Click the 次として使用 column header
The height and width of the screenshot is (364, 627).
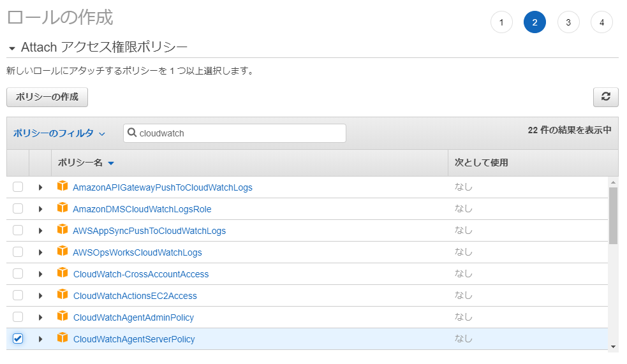[481, 163]
